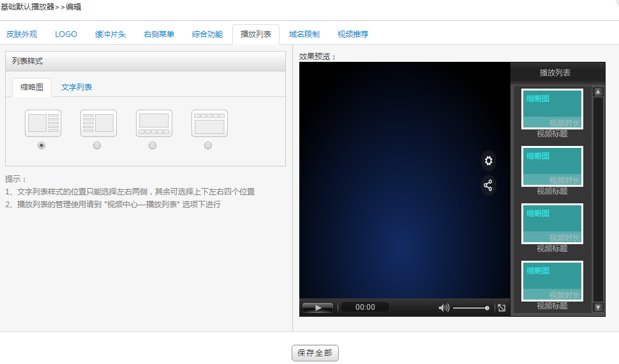Choose layout icon with playlist on left

point(98,124)
